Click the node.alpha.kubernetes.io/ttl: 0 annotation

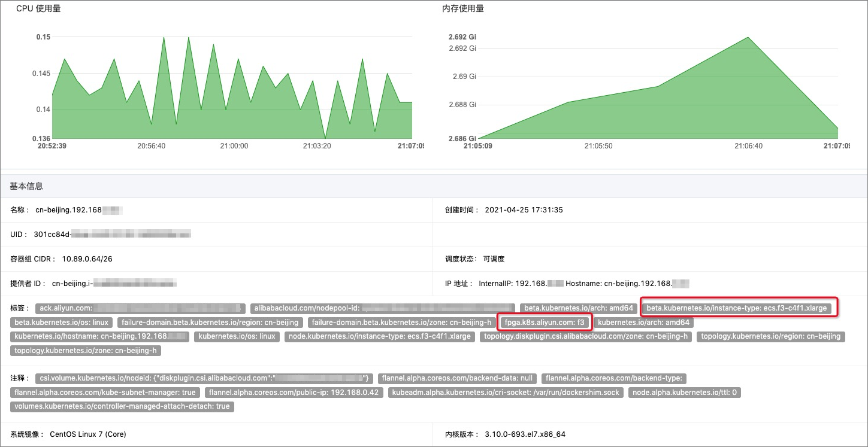685,393
